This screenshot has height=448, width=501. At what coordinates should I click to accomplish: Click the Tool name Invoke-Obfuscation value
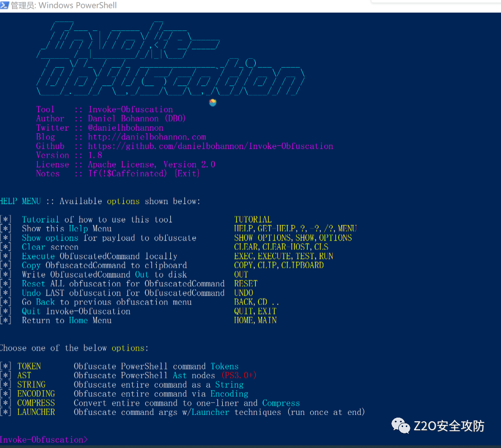(x=130, y=110)
